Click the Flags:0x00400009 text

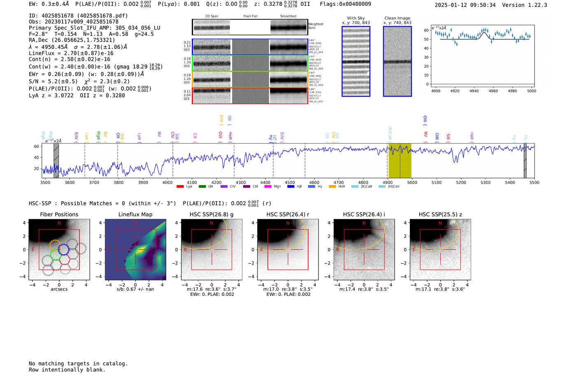point(345,4)
